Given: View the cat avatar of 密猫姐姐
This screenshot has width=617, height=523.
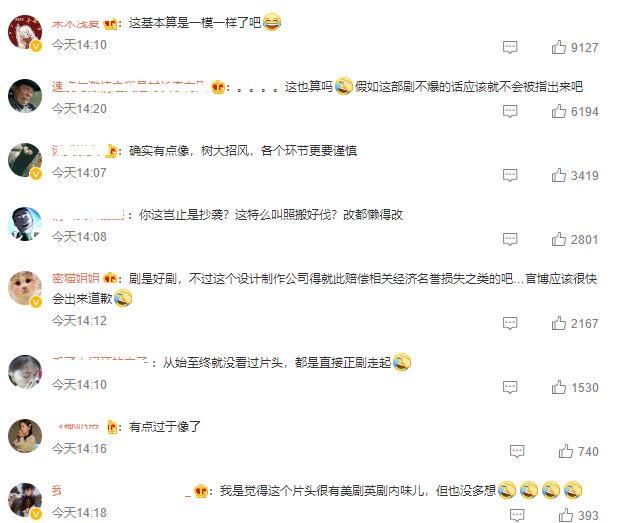Looking at the screenshot, I should [x=25, y=288].
